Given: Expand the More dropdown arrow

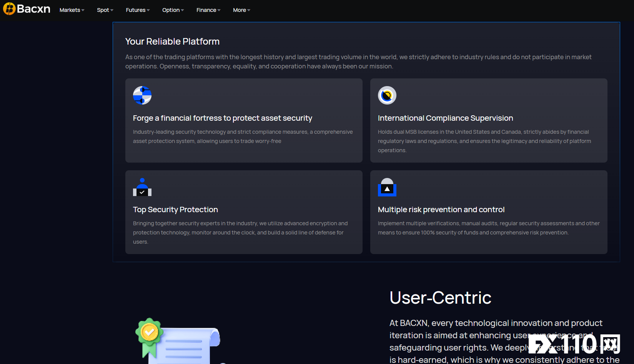Looking at the screenshot, I should pyautogui.click(x=249, y=10).
